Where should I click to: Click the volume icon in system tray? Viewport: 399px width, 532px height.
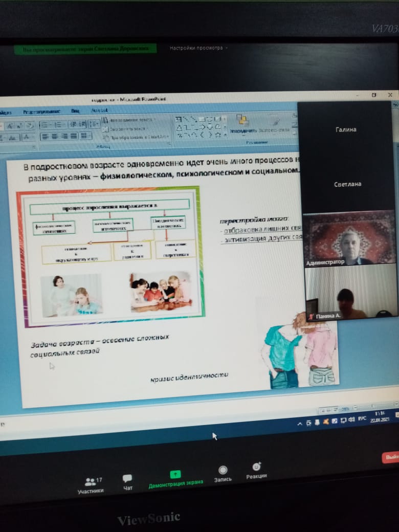tap(351, 420)
